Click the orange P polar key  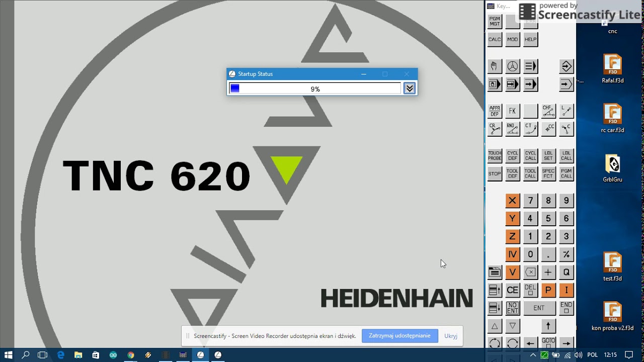click(x=548, y=290)
